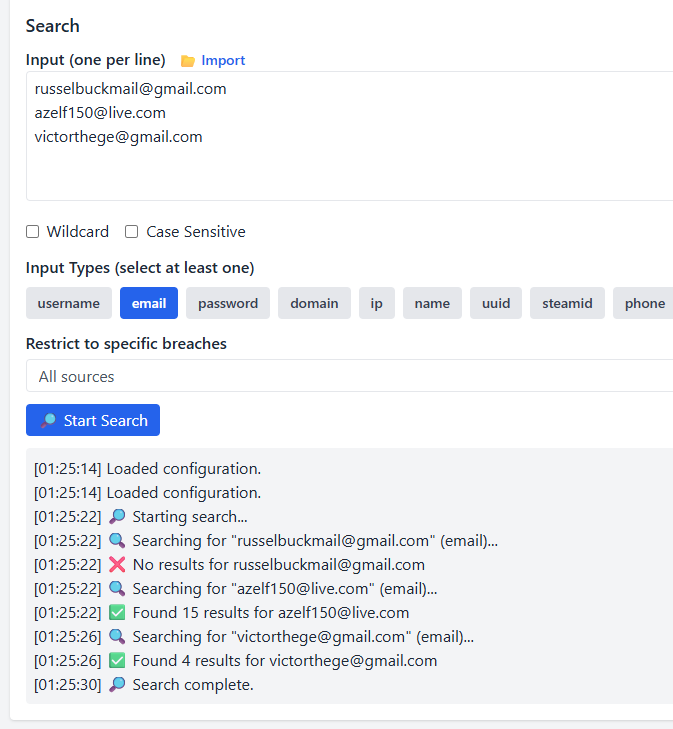Select the username input type
The image size is (673, 729).
click(69, 303)
